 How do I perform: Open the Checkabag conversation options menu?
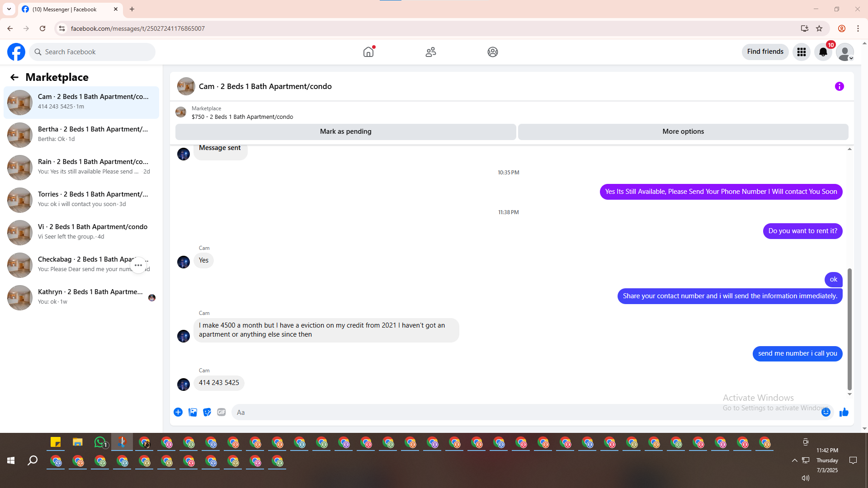pyautogui.click(x=138, y=265)
